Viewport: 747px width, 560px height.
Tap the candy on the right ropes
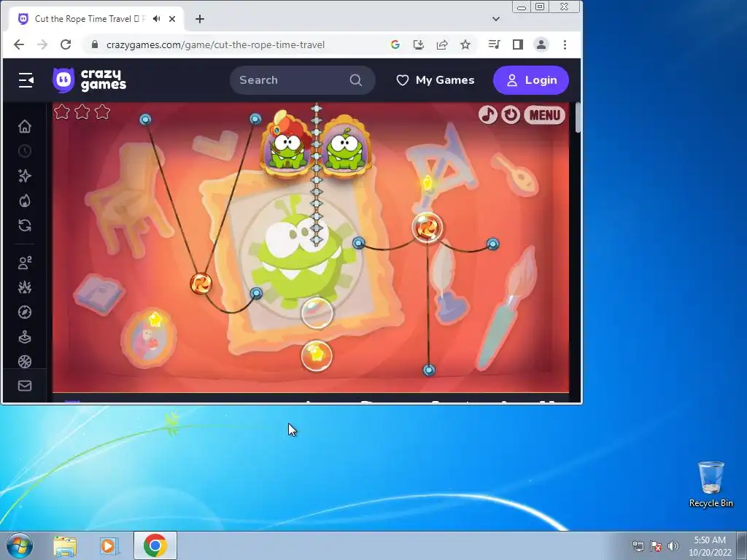[x=427, y=227]
